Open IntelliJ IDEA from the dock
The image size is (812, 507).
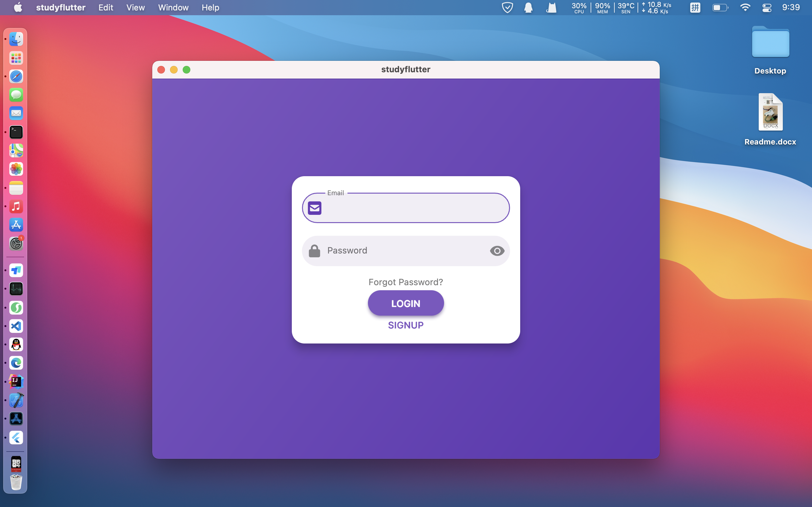[x=16, y=382]
